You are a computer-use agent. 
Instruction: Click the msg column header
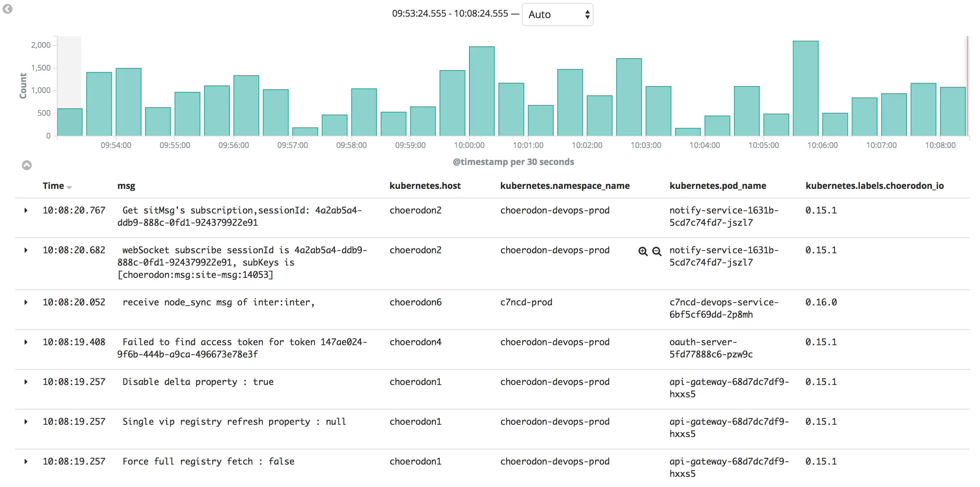(x=126, y=186)
